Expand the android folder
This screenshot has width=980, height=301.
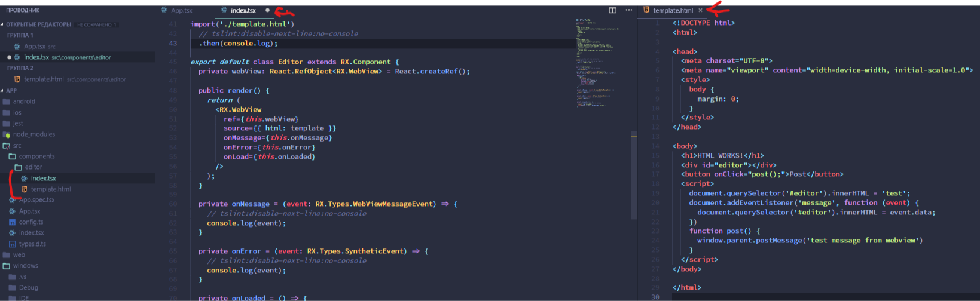tap(24, 102)
